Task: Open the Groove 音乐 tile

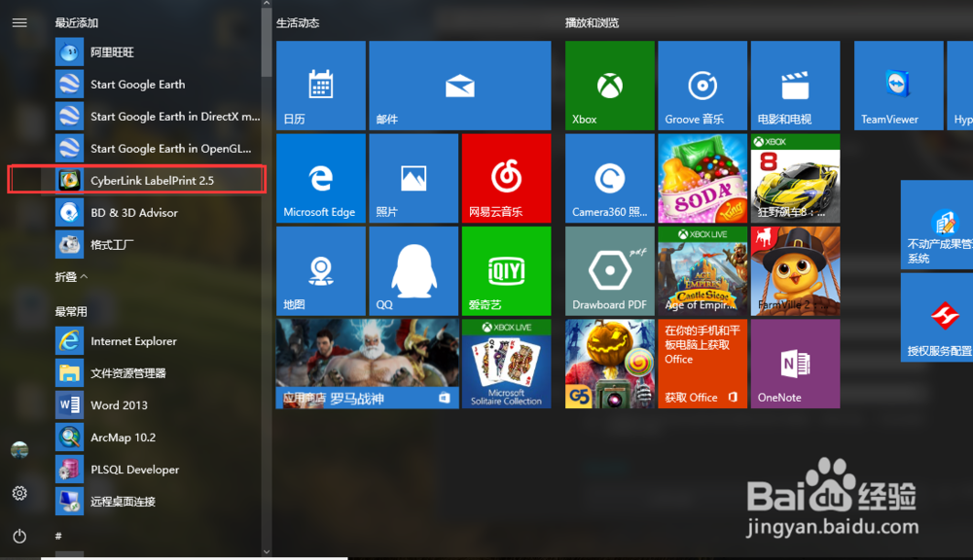Action: tap(703, 86)
